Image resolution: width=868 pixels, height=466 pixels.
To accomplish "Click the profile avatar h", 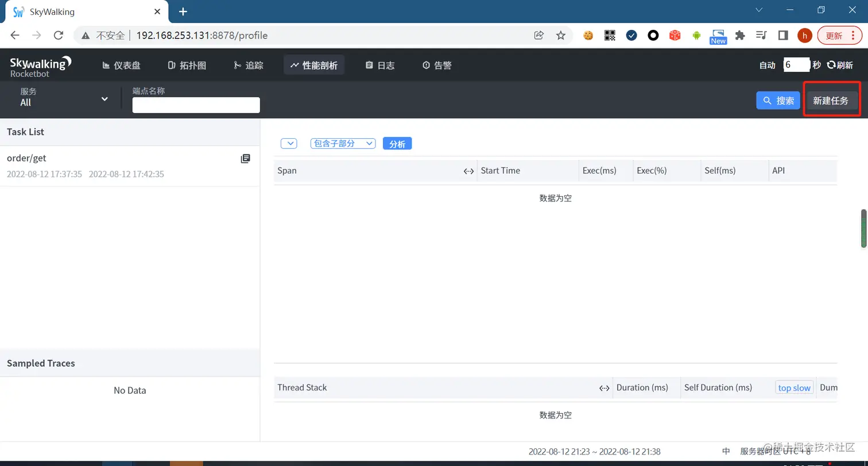I will coord(805,36).
